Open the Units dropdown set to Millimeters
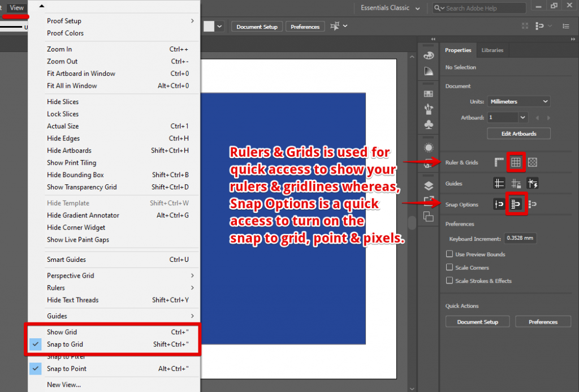 coord(518,101)
